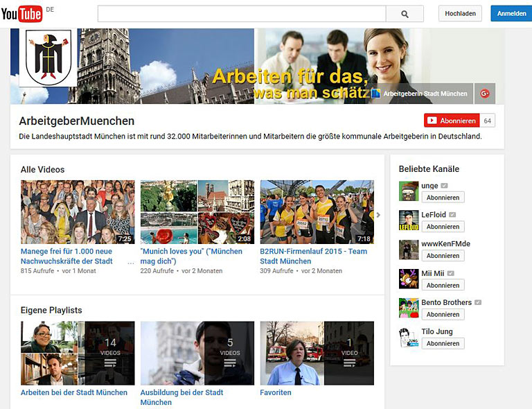
Task: Play the B2RUN-Firmenlauf 2015 video thumbnail
Action: pyautogui.click(x=317, y=212)
